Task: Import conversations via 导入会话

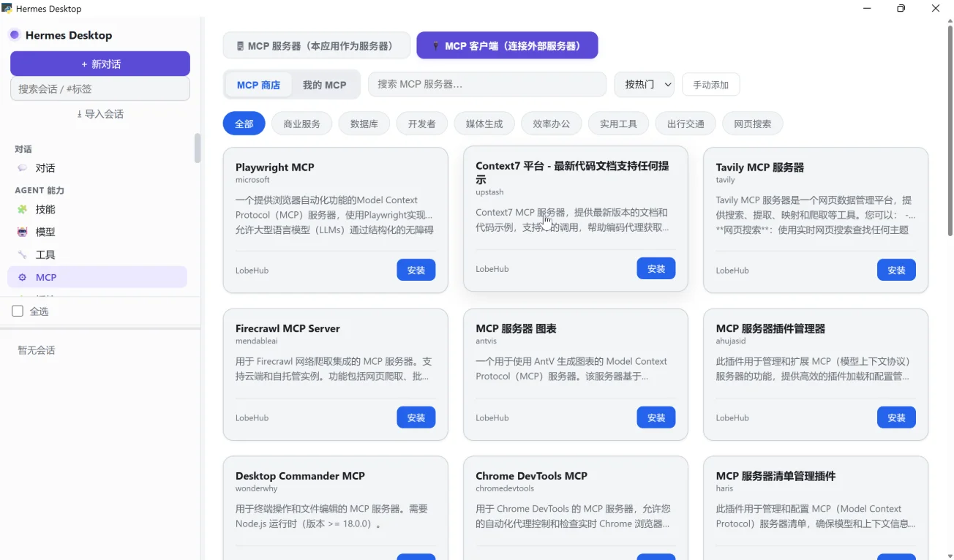Action: [x=100, y=114]
